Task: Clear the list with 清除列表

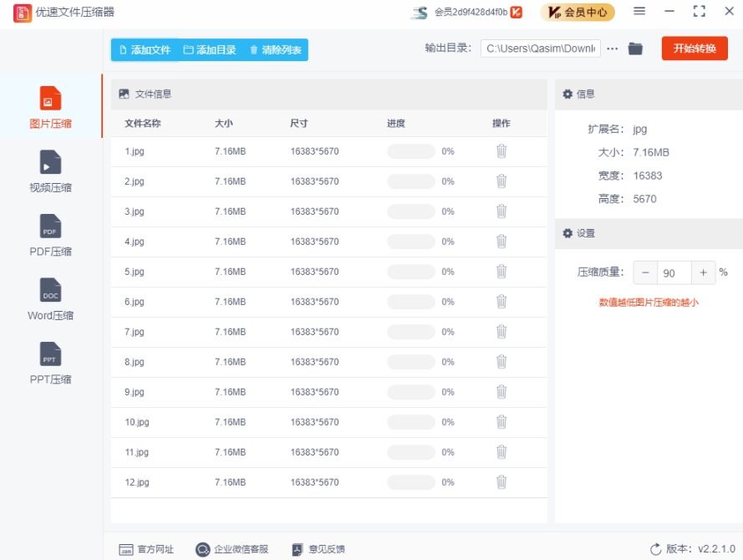Action: (x=276, y=50)
